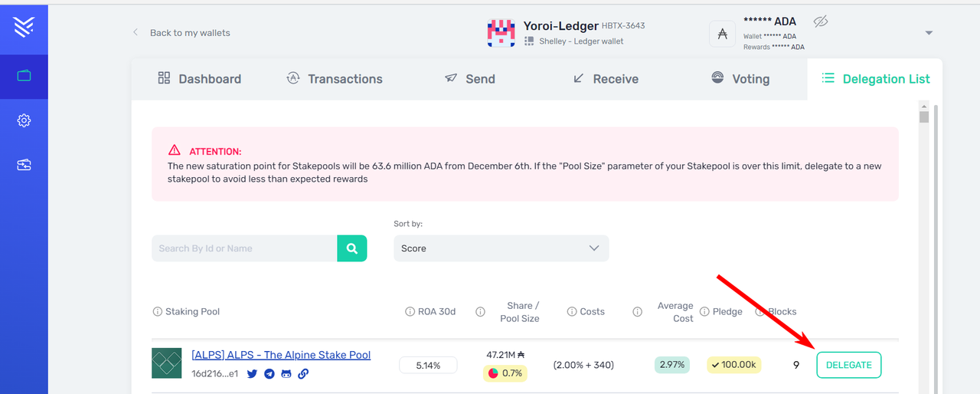
Task: Switch to the Voting tab
Action: click(x=740, y=79)
